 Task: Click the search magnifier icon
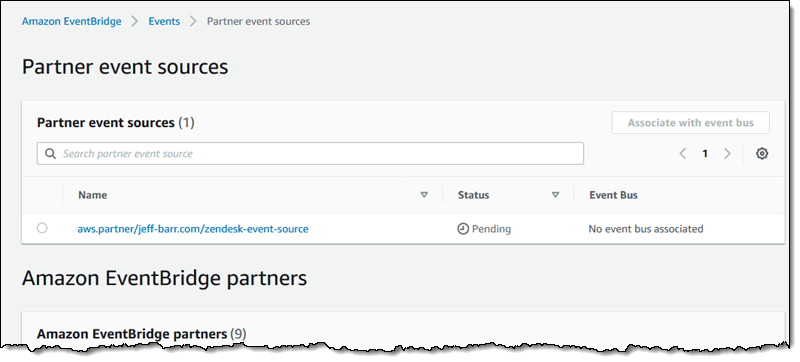[x=51, y=153]
